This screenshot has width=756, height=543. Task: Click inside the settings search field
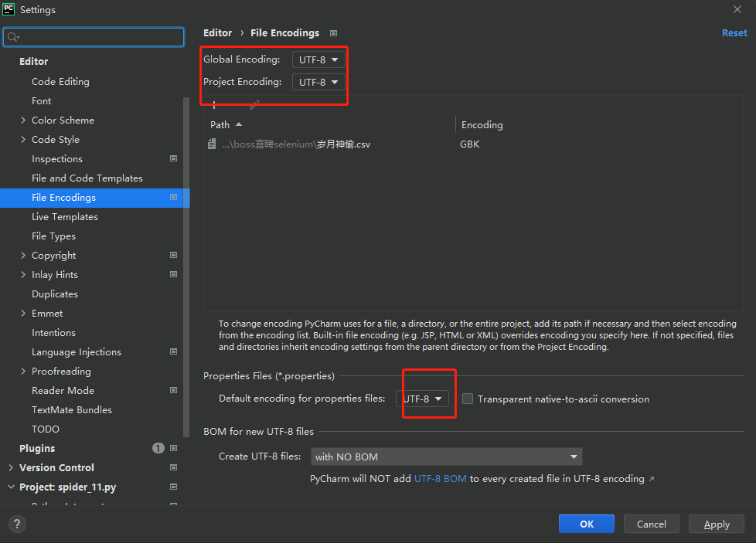coord(93,36)
